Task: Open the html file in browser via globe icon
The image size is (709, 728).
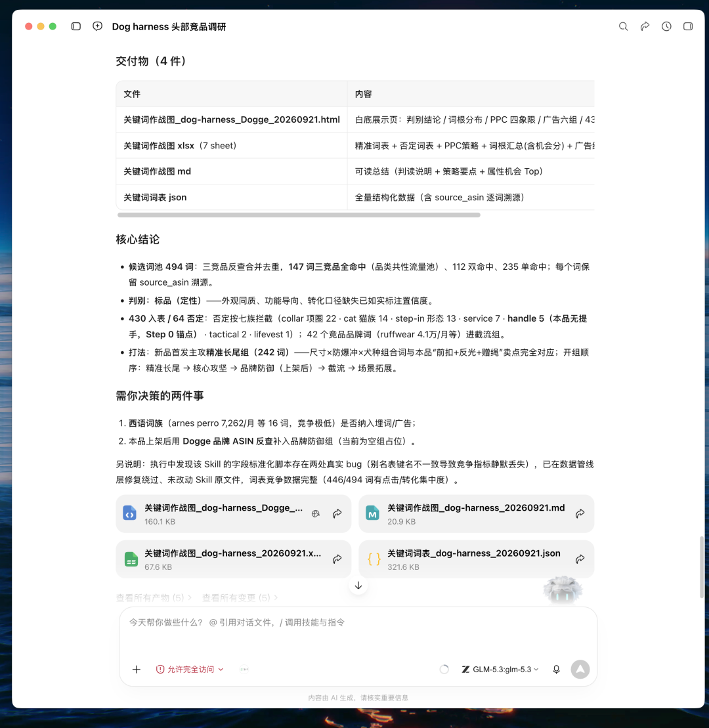Action: [316, 513]
